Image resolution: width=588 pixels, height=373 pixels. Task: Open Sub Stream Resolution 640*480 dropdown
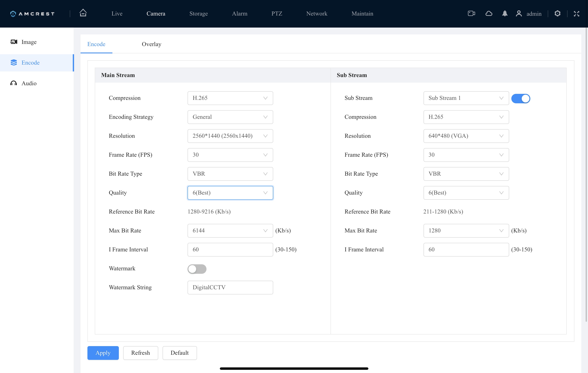[466, 136]
